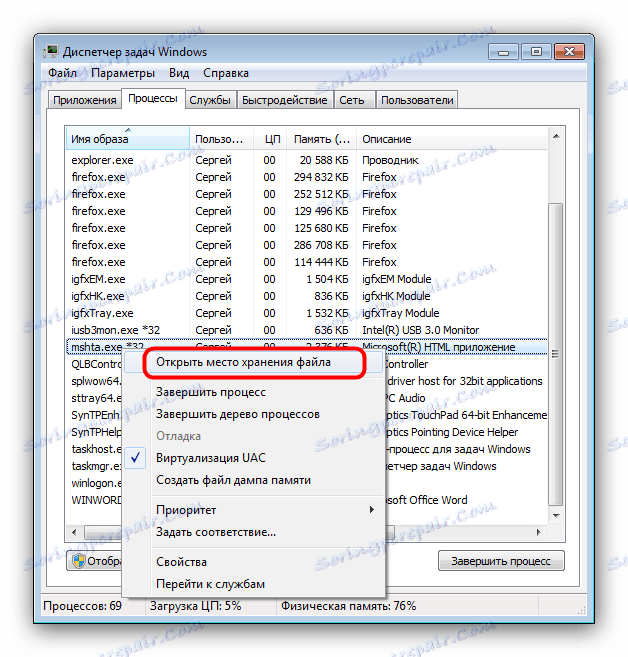Screen dimensions: 628x657
Task: Select the igfxEM.exe process
Action: point(307,279)
